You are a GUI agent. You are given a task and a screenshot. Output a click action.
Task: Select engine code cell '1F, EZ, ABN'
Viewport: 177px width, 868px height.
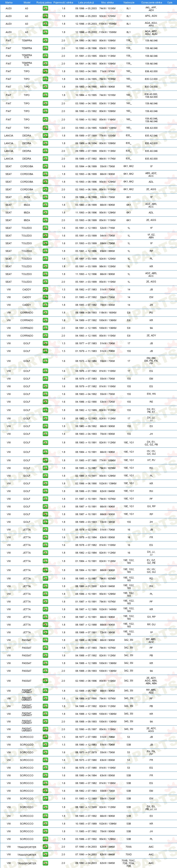pos(151,236)
